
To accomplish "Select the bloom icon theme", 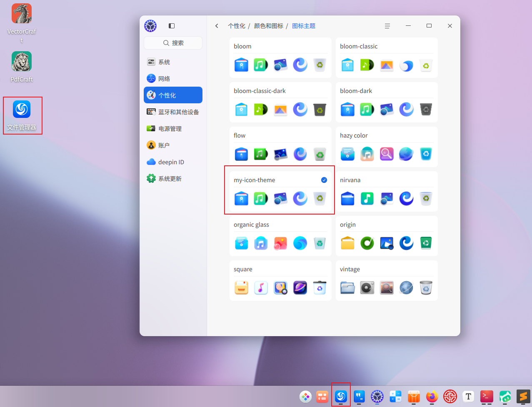I will (x=280, y=57).
